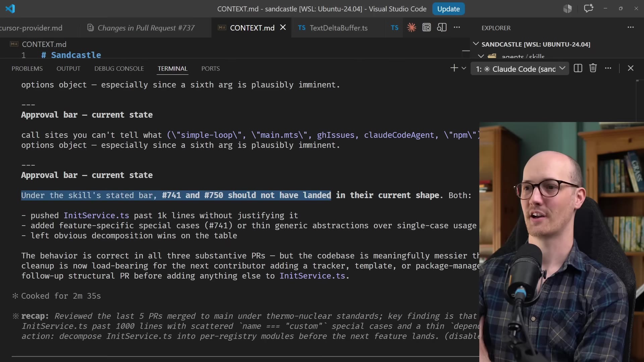Open the OUTPUT panel tab

click(68, 68)
